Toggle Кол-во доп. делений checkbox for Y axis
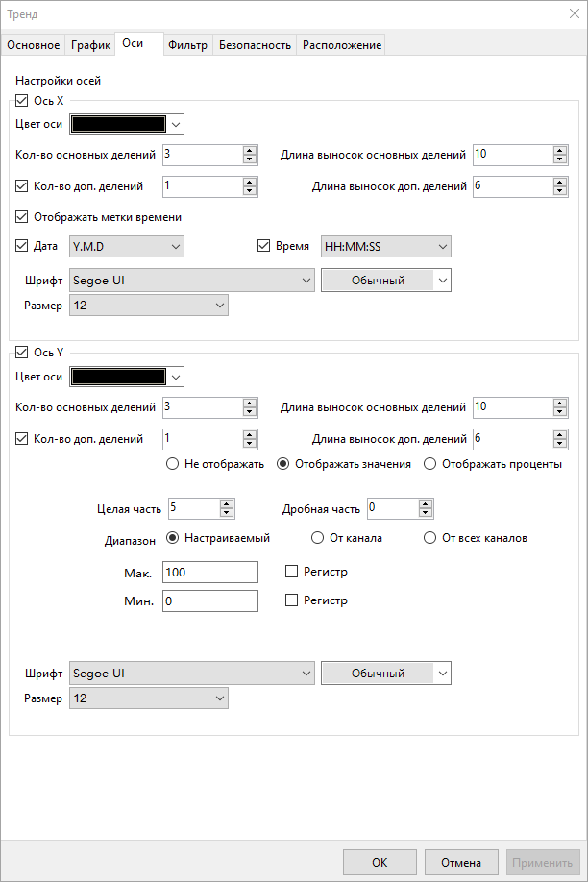588x882 pixels. pyautogui.click(x=21, y=439)
